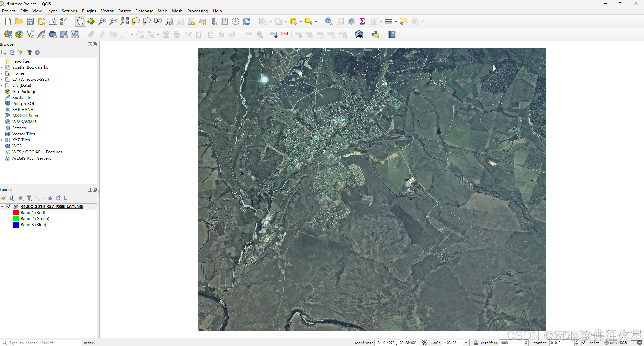Open the Plugins menu
Screen dimensions: 644x346
(89, 11)
